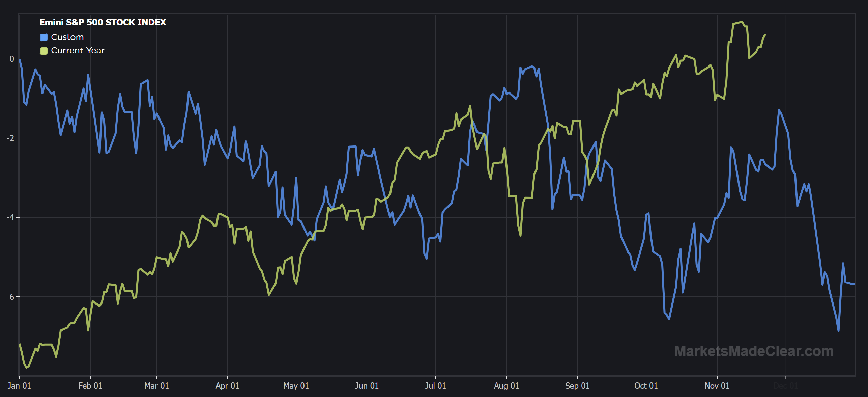
Task: Click the green Current Year legend swatch
Action: [44, 51]
